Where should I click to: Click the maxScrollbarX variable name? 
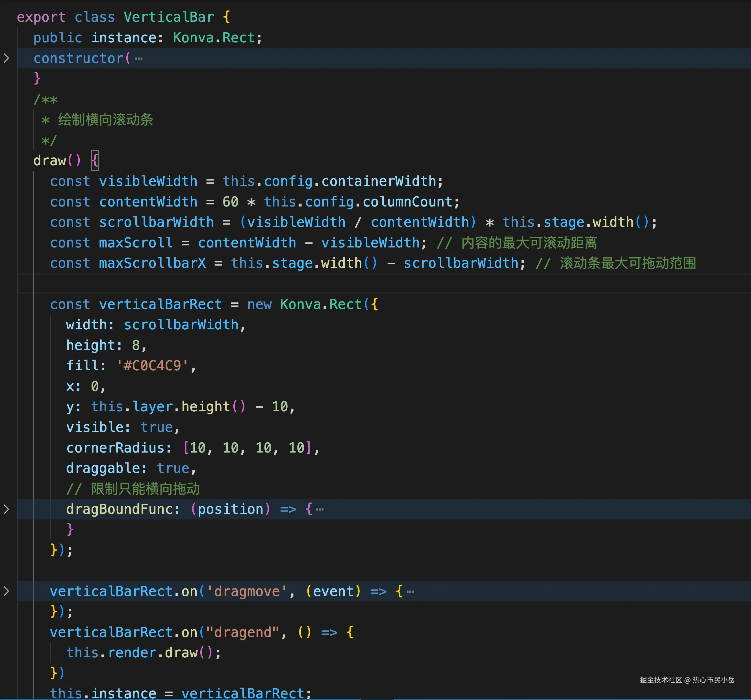tap(152, 263)
